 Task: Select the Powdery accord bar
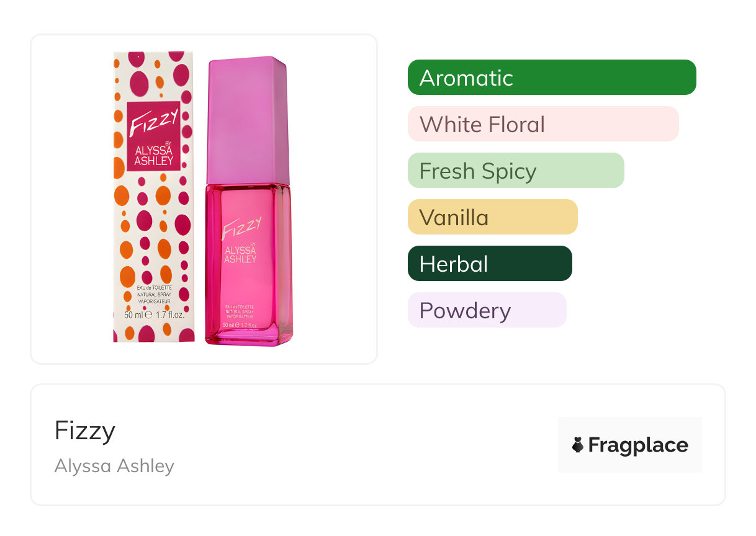click(487, 310)
